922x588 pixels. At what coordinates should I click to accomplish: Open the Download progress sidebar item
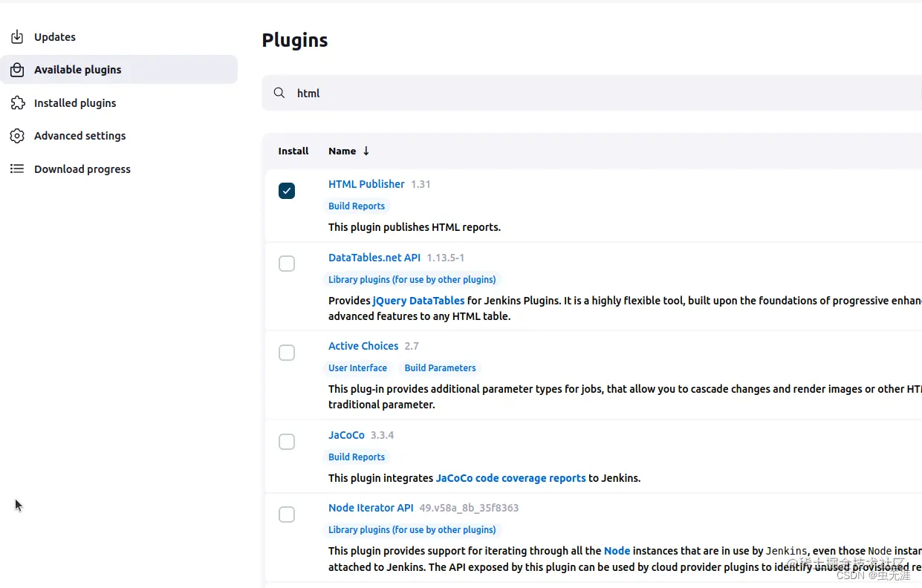119,169
